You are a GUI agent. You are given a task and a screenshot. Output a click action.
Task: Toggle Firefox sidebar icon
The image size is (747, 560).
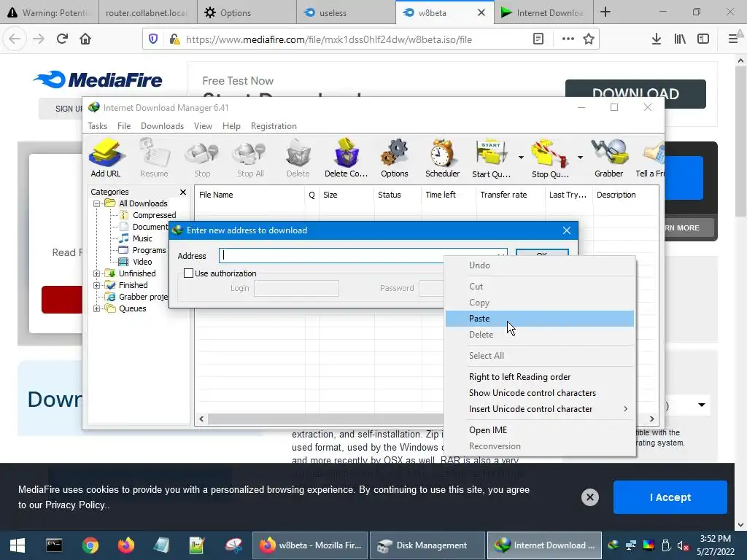tap(703, 39)
